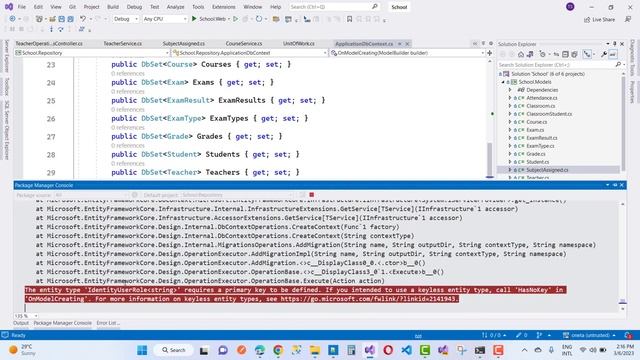Select Student.cs in Solution Explorer
Image resolution: width=640 pixels, height=360 pixels.
(538, 162)
